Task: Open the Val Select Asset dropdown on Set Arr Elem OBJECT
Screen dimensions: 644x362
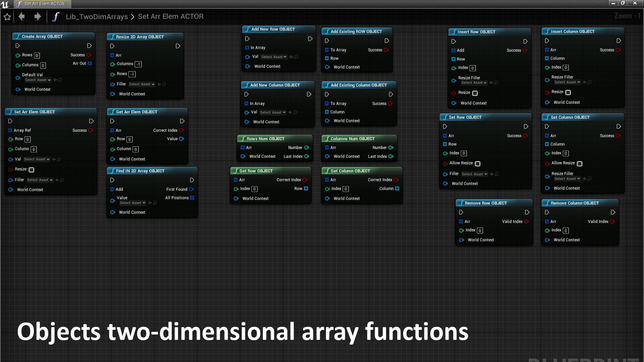Action: point(36,160)
